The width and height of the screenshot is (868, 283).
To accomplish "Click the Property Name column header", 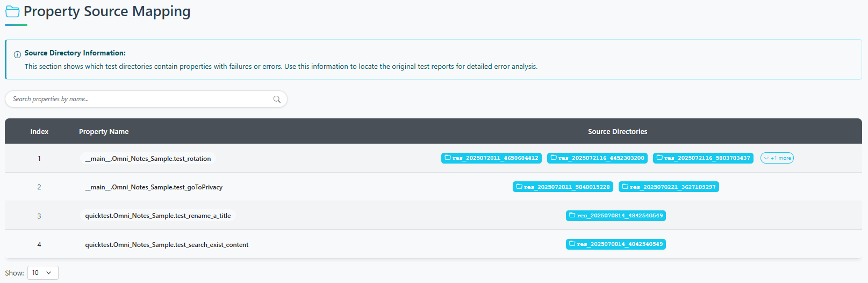I will point(104,132).
